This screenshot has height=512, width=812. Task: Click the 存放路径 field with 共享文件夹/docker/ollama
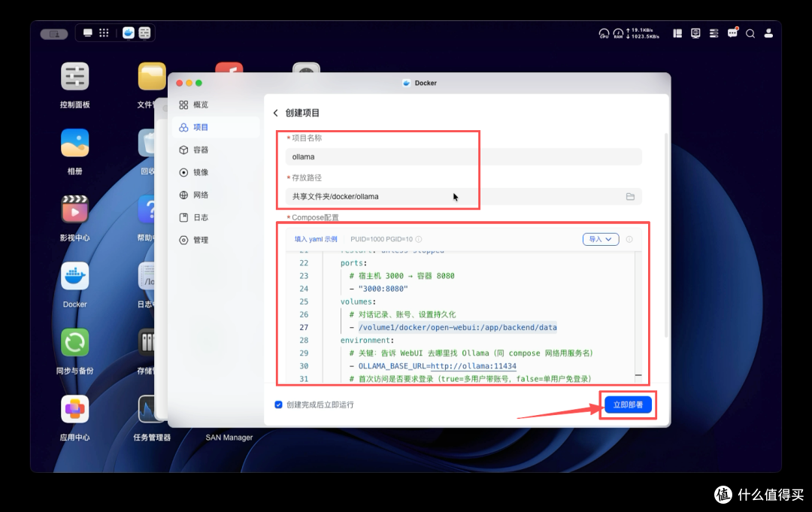click(x=463, y=197)
